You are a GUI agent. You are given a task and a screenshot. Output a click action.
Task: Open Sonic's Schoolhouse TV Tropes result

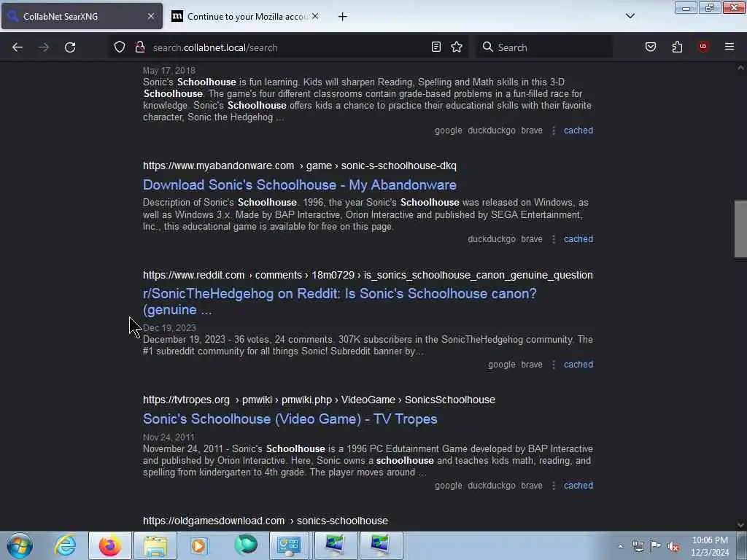pyautogui.click(x=290, y=419)
